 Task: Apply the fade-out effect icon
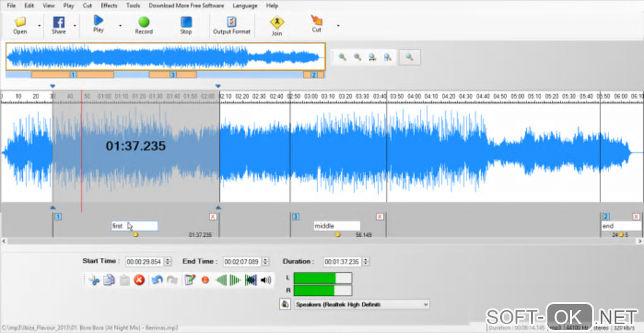tap(235, 281)
